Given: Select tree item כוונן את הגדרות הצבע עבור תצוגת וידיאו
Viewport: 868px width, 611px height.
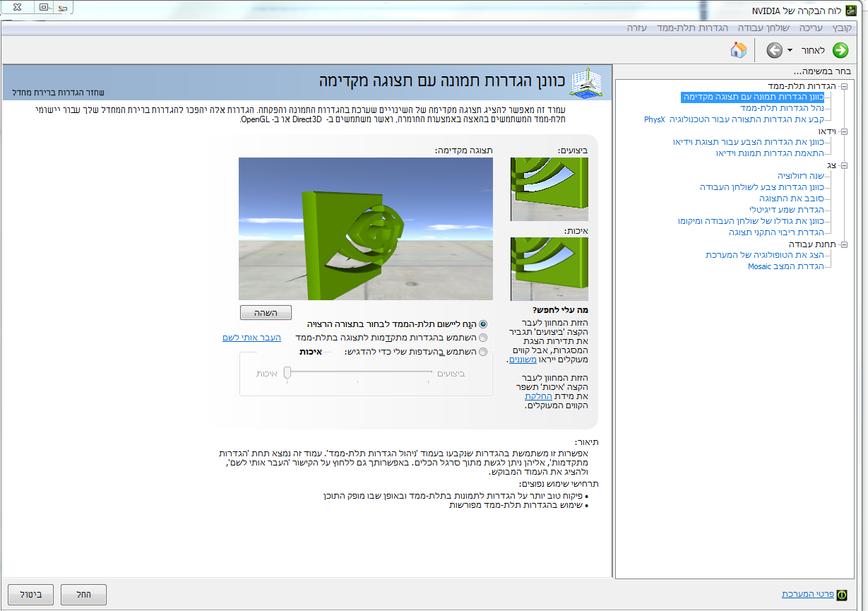Looking at the screenshot, I should (749, 142).
